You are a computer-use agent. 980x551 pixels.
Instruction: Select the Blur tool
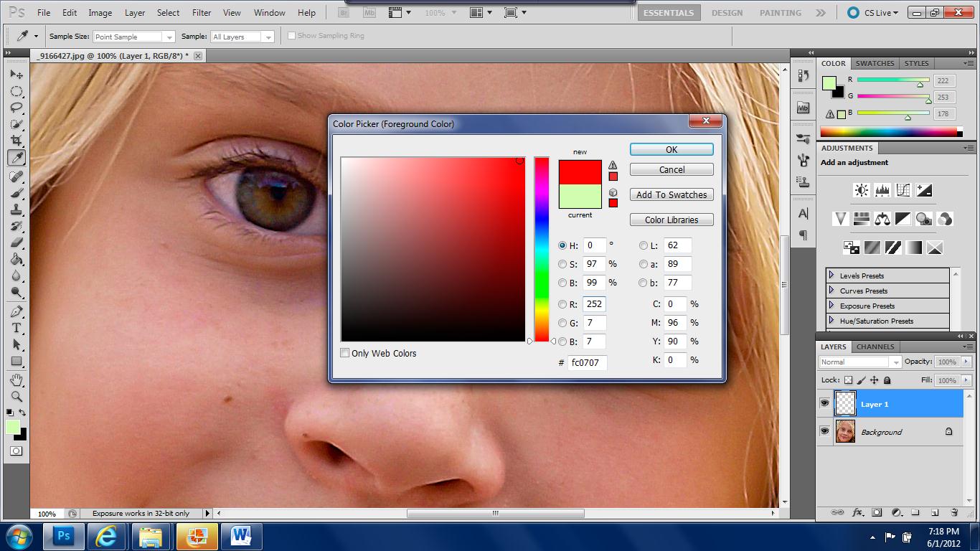pyautogui.click(x=17, y=275)
